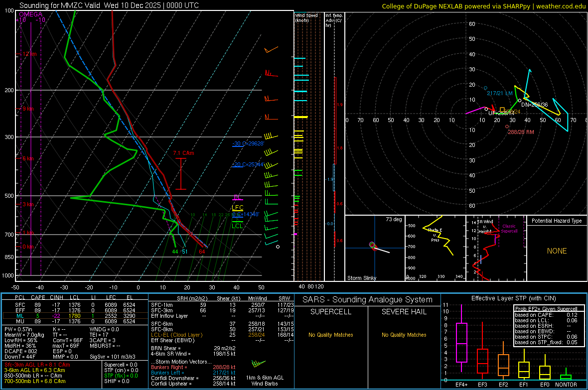
Task: Click the Potential Hazard Type header
Action: (x=557, y=221)
